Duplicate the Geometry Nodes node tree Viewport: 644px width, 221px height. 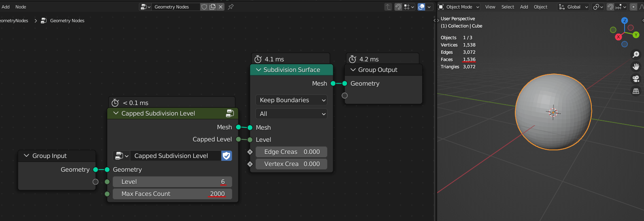(x=213, y=7)
